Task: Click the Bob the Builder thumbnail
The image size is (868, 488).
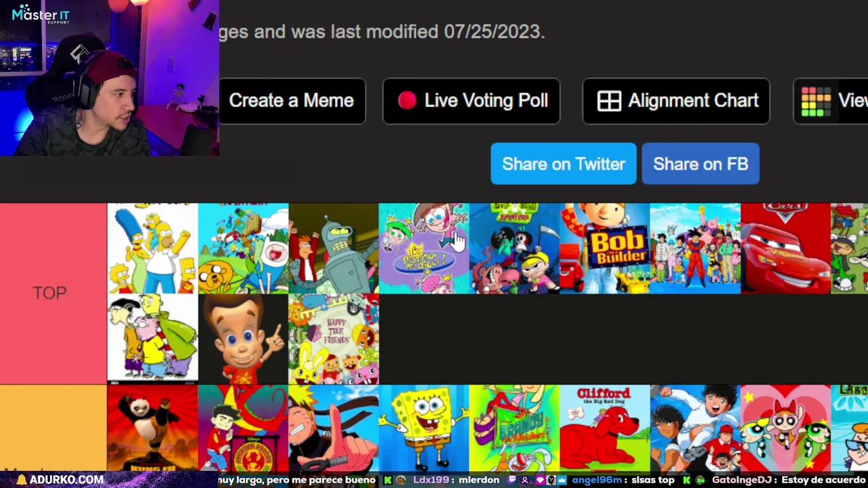Action: [605, 248]
